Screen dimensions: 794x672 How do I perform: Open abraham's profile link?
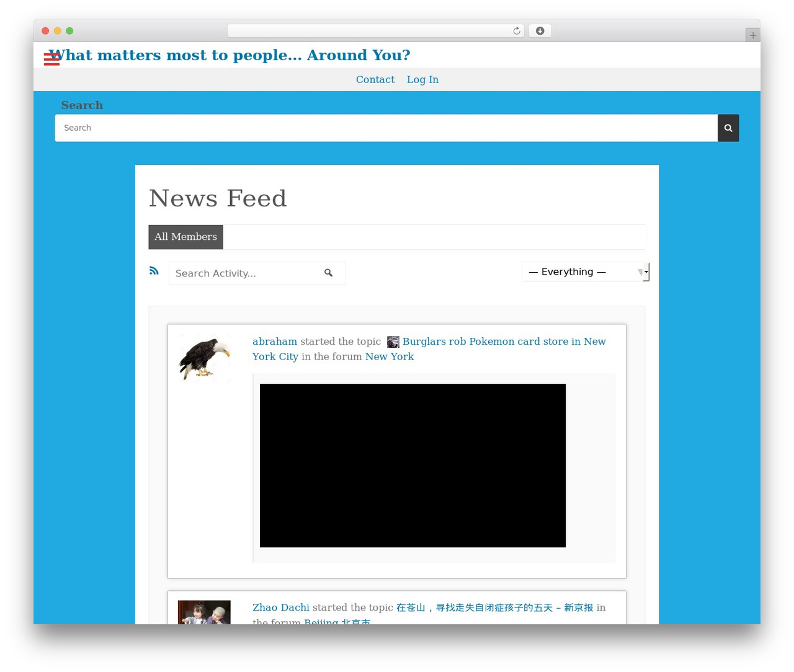tap(275, 342)
